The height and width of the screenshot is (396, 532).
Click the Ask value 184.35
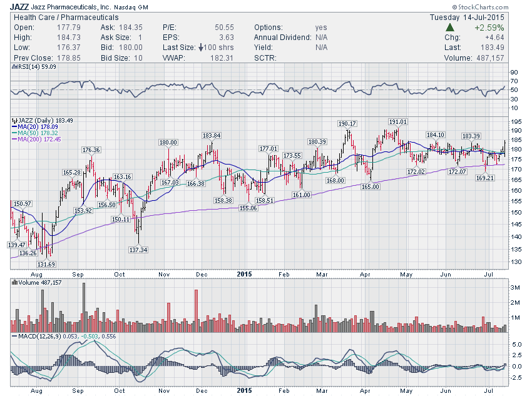click(131, 28)
